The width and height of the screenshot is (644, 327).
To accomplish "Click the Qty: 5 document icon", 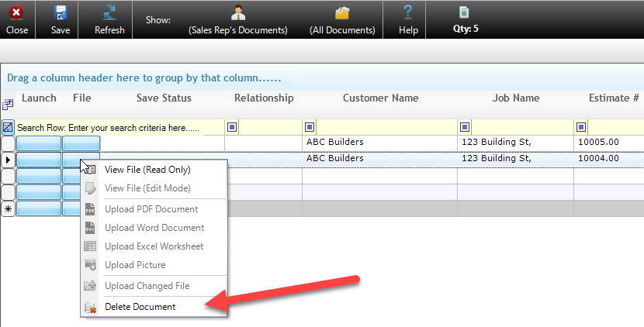I will tap(464, 12).
